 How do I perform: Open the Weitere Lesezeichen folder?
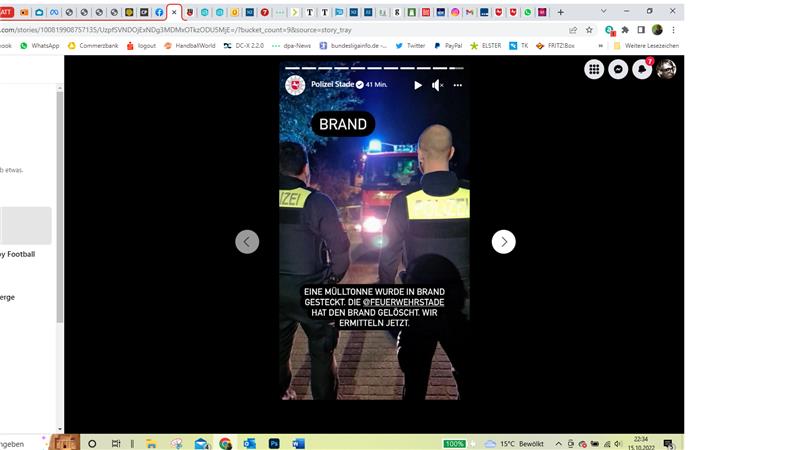(x=646, y=46)
